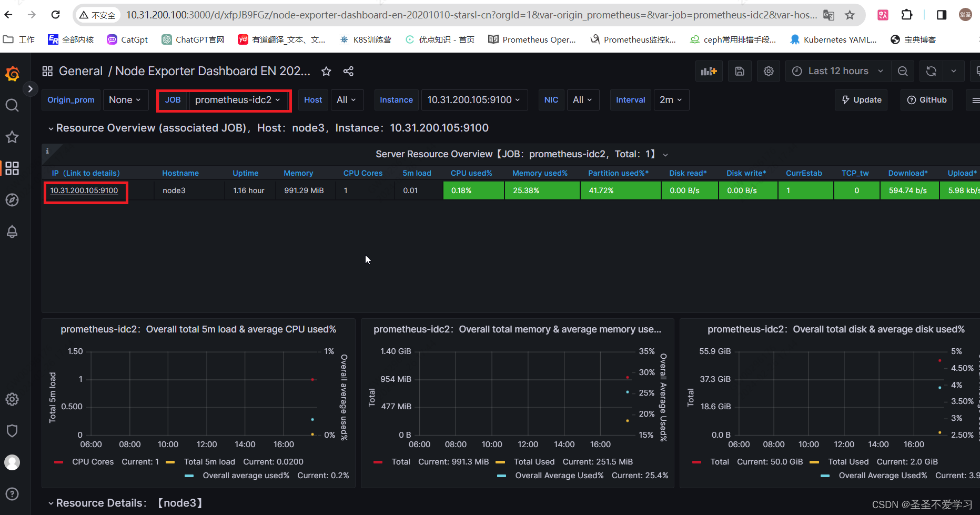Image resolution: width=980 pixels, height=515 pixels.
Task: Click the Add panel icon
Action: click(709, 71)
